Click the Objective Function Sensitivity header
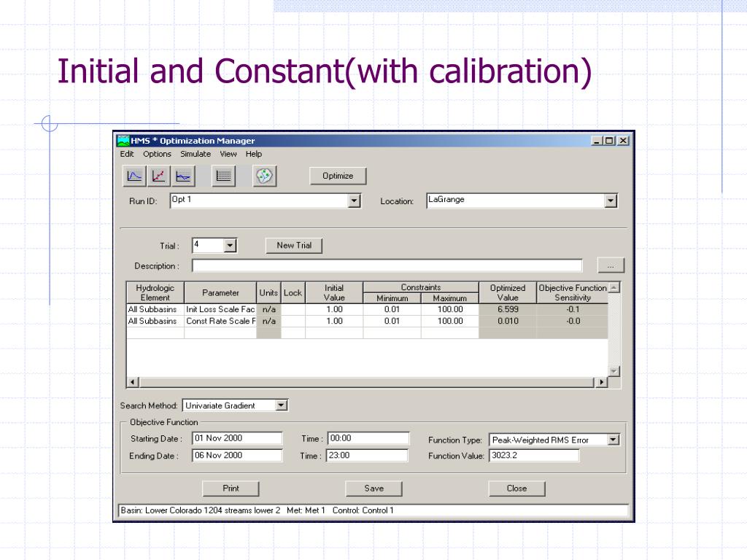This screenshot has height=560, width=747. coord(573,293)
